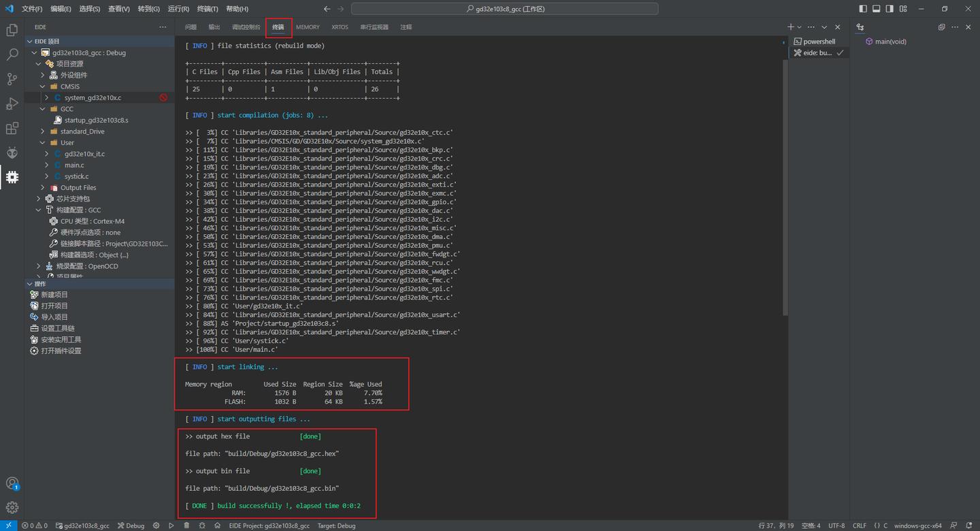
Task: Open the 帮助(H) menu
Action: click(236, 9)
